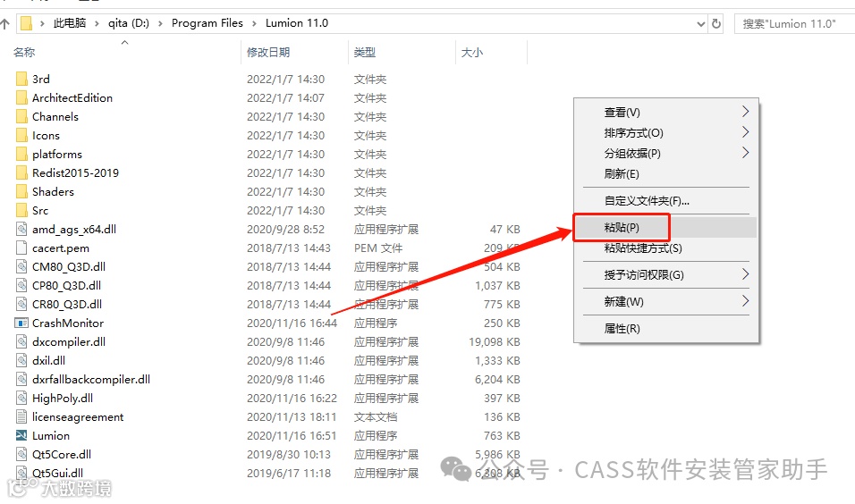
Task: Select 粘贴快捷方式(S) menu entry
Action: 643,248
